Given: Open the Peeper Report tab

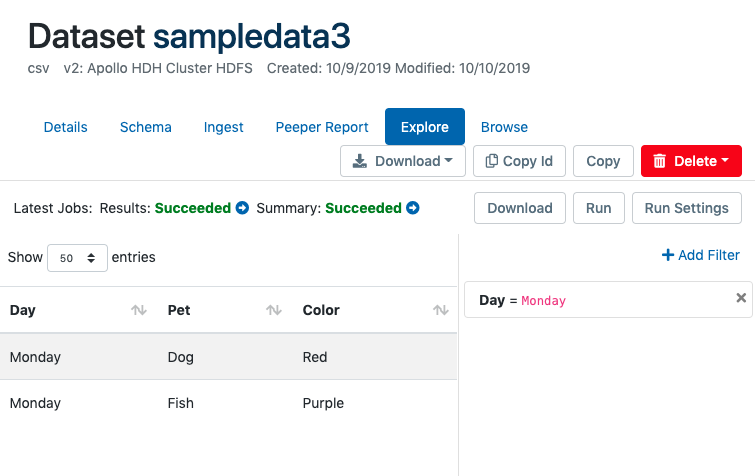Looking at the screenshot, I should click(x=322, y=127).
